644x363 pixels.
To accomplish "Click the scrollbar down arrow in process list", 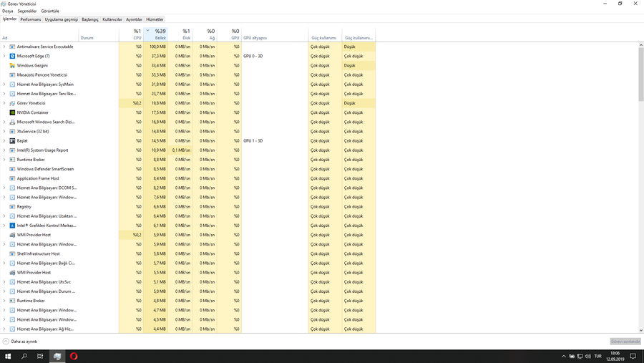I will (640, 330).
